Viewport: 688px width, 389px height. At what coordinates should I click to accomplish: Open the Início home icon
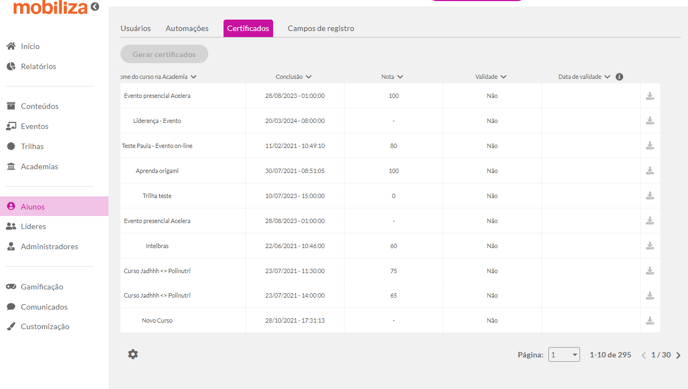point(11,46)
